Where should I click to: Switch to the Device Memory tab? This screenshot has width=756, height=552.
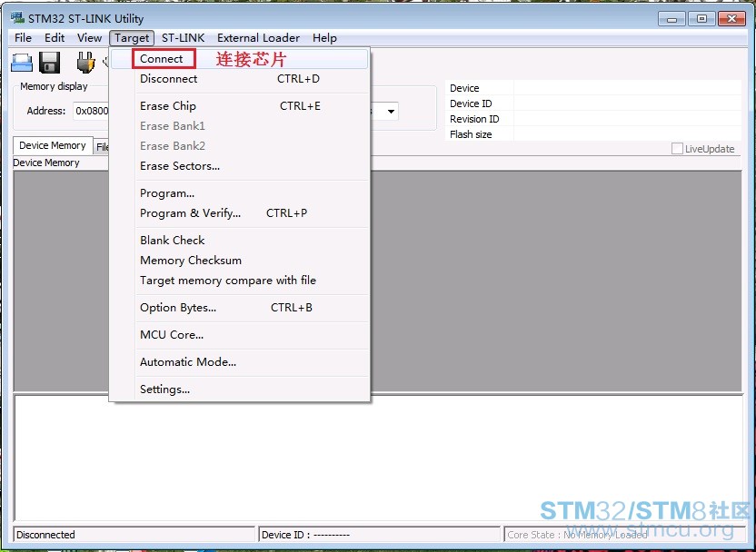point(53,145)
